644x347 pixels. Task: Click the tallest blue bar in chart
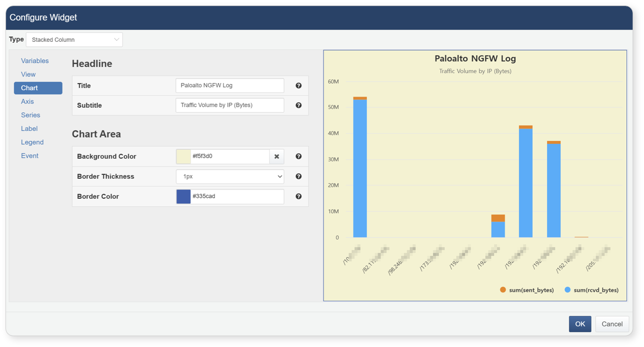[360, 168]
